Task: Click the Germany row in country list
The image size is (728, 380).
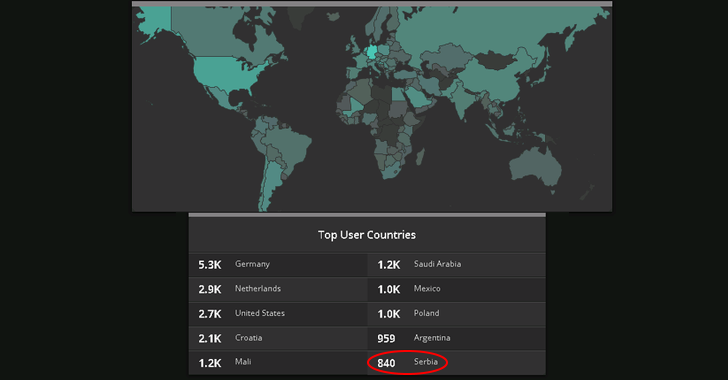Action: coord(278,265)
